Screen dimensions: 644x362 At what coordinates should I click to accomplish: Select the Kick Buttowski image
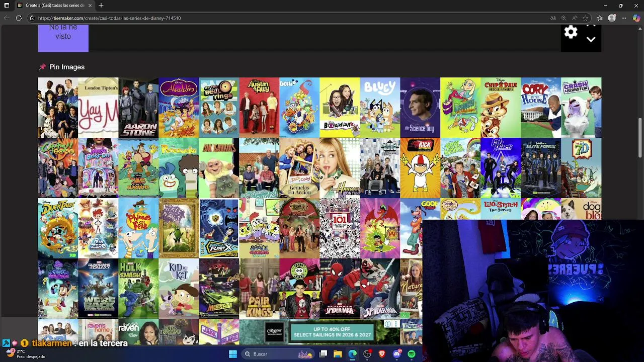point(420,167)
